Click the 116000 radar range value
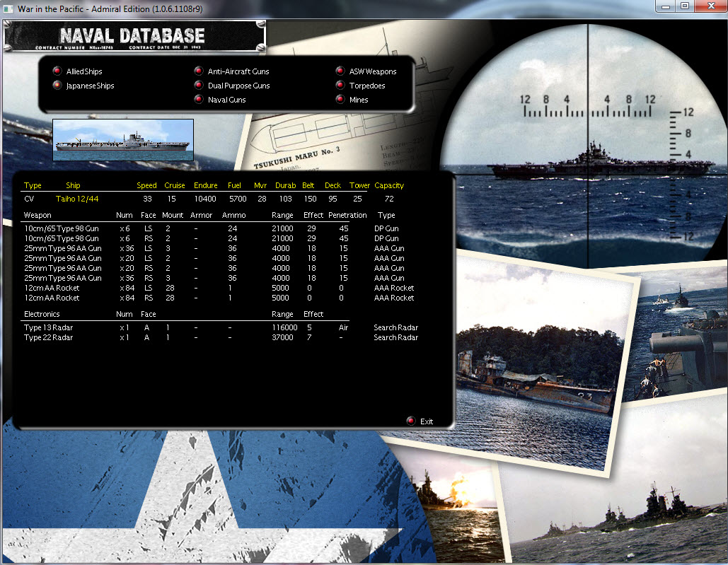The height and width of the screenshot is (565, 728). tap(284, 327)
